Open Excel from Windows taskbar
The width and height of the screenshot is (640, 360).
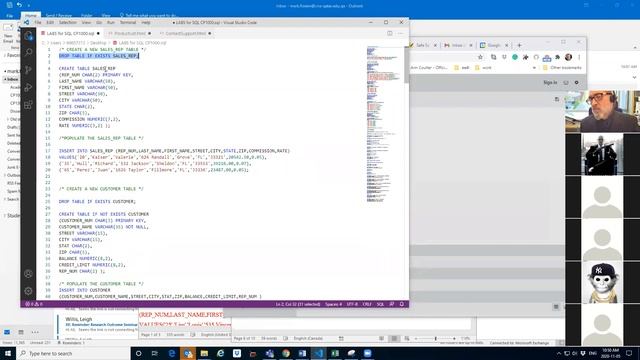click(x=335, y=353)
